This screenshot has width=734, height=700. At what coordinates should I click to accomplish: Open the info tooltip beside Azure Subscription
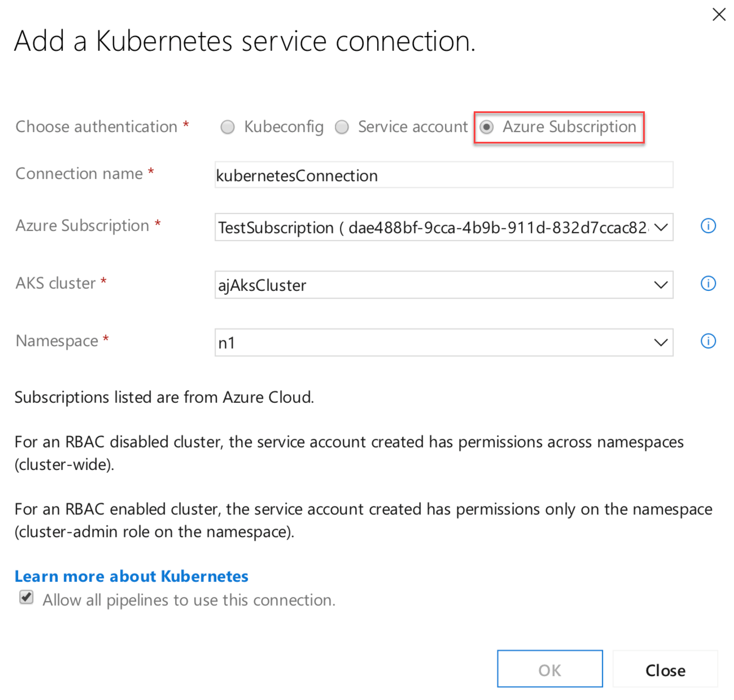click(x=707, y=226)
